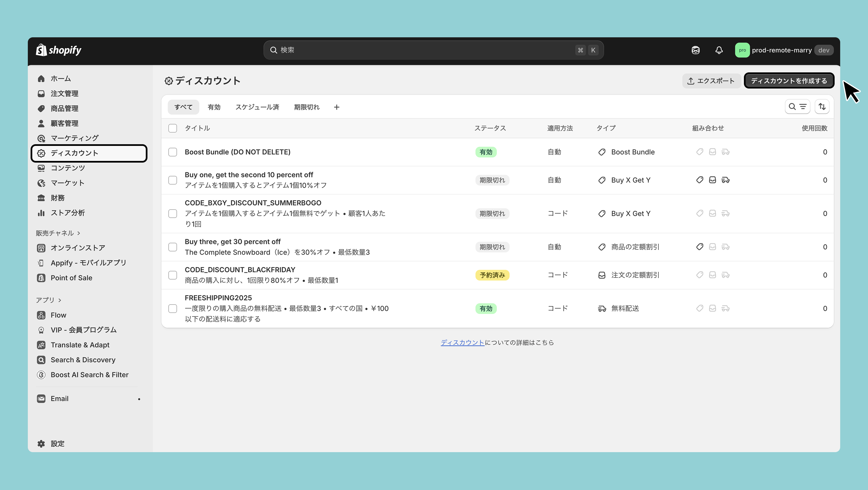Click the ステータス column header
Viewport: 868px width, 490px height.
coord(490,128)
